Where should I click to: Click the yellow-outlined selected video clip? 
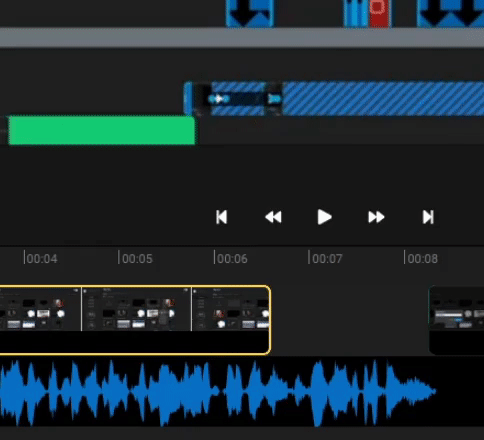pyautogui.click(x=135, y=320)
